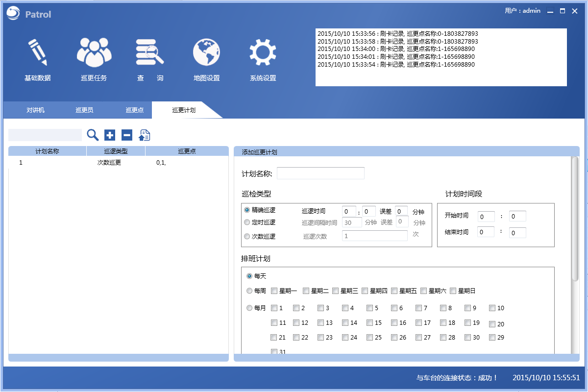Click the plus icon to add plan
Screen dimensions: 588x392
[x=110, y=135]
